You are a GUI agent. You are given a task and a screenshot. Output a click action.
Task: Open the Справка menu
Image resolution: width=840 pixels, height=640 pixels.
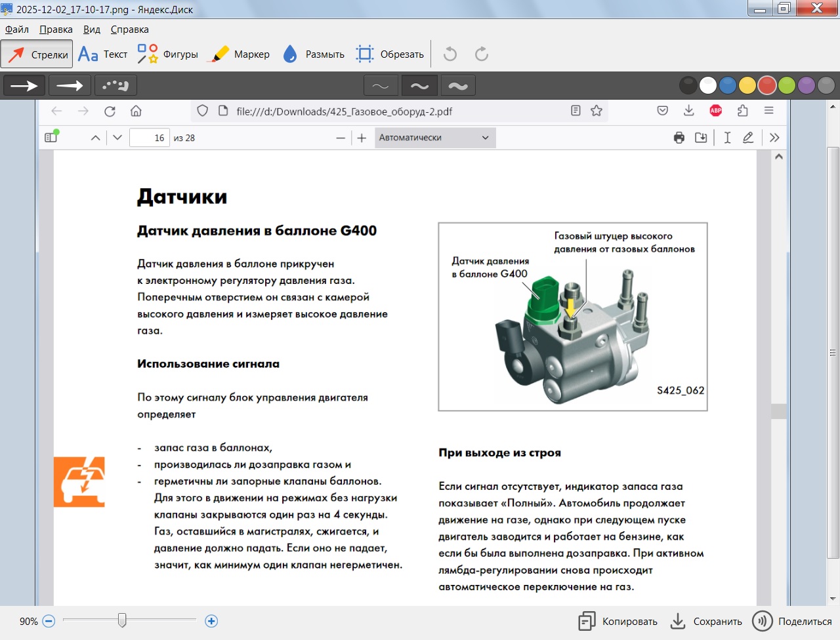tap(129, 30)
